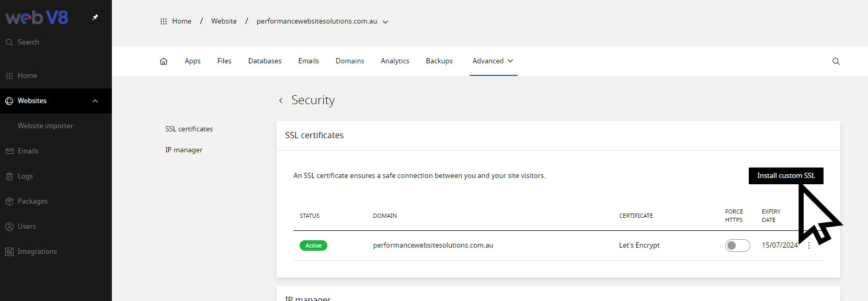The height and width of the screenshot is (301, 868).
Task: Open the Backups tab
Action: click(x=439, y=61)
